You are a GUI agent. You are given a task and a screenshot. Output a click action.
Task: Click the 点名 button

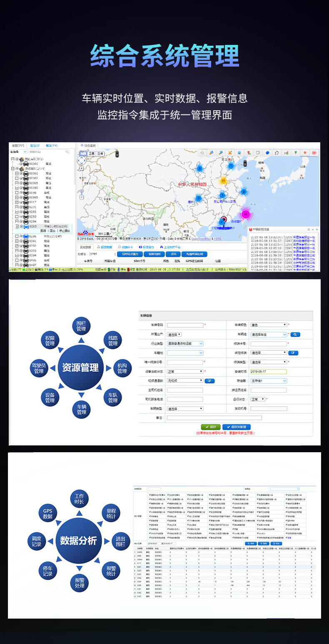pos(174,254)
